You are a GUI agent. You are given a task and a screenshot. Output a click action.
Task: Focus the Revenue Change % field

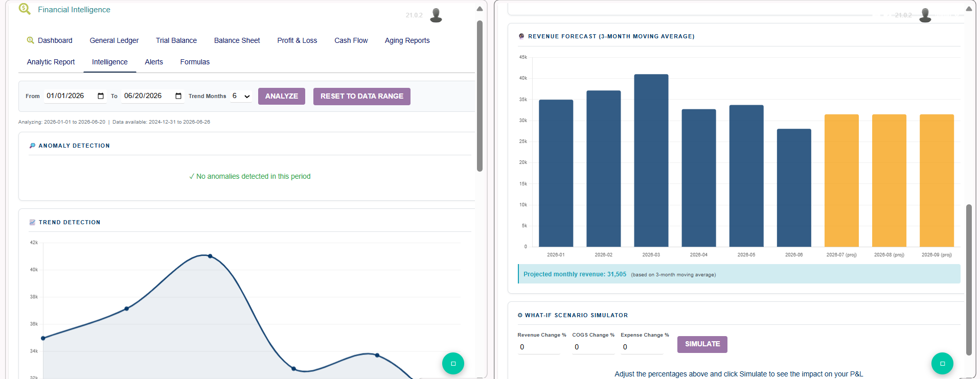click(x=539, y=347)
